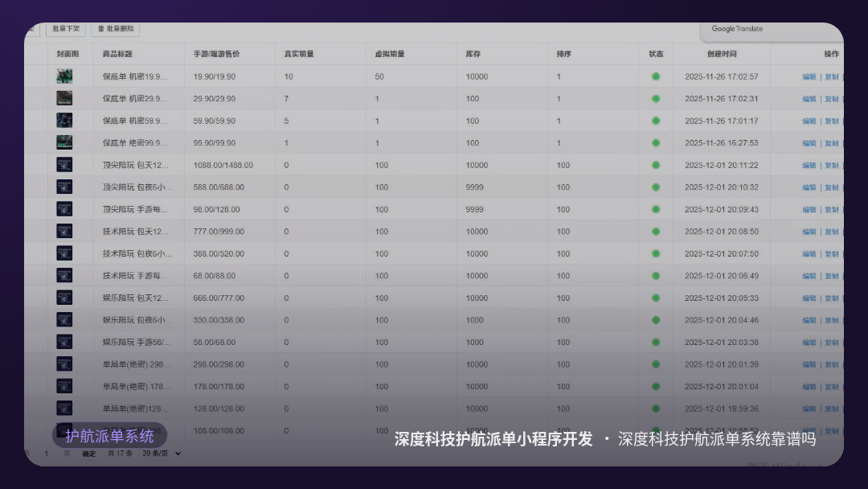The width and height of the screenshot is (868, 489).
Task: Select the price cell 666.00/777.00
Action: tap(219, 298)
